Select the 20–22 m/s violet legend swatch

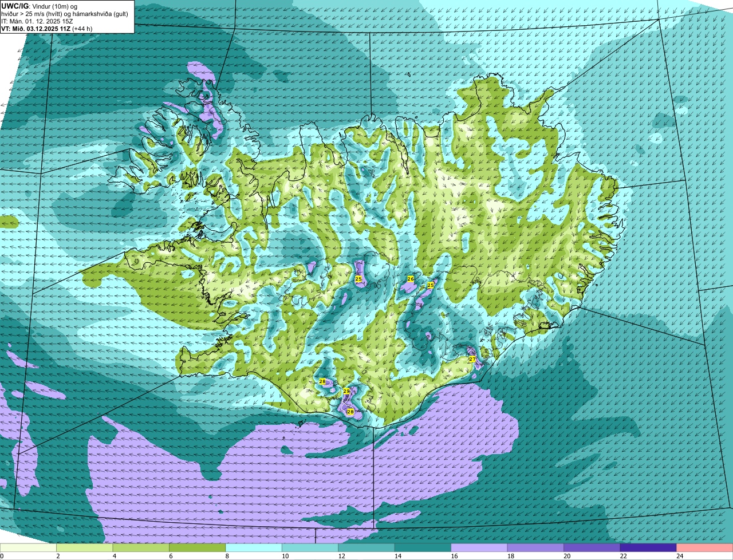(592, 547)
